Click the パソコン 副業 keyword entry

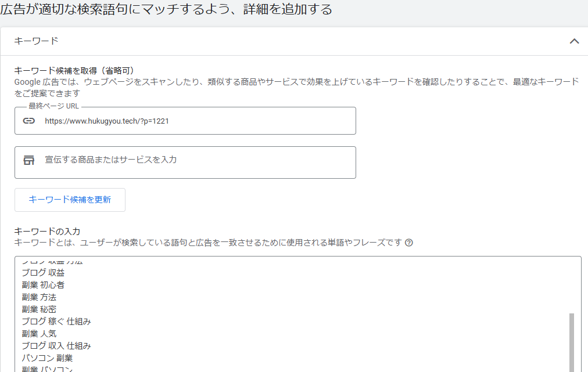[x=47, y=358]
